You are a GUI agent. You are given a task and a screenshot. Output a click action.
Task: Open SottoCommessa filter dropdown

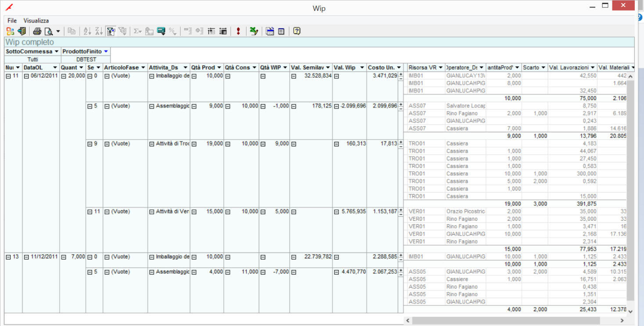pos(57,52)
